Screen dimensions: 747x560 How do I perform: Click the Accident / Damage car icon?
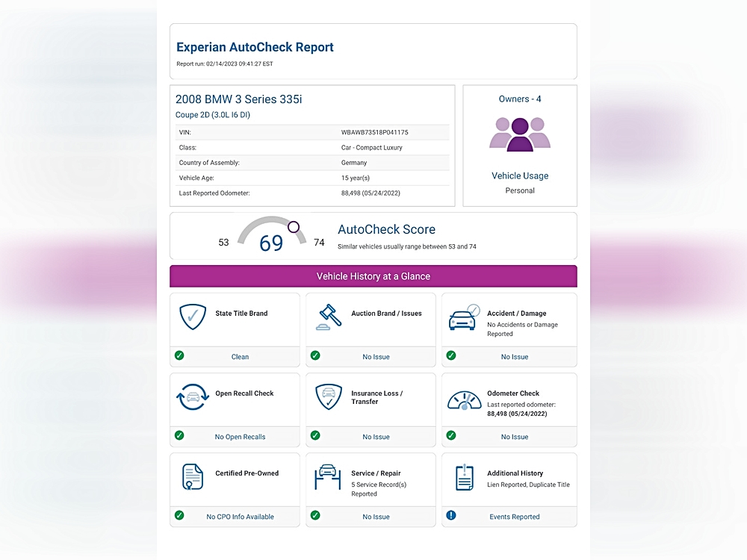tap(463, 317)
